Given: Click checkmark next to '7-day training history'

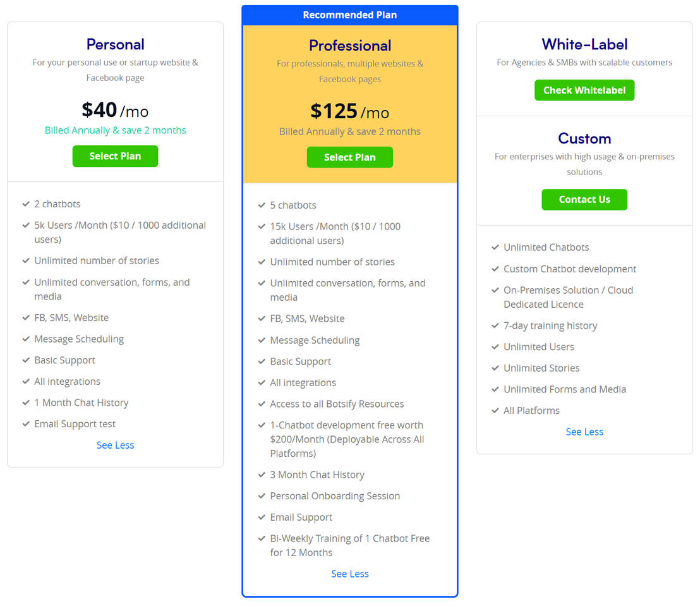Looking at the screenshot, I should (x=495, y=326).
